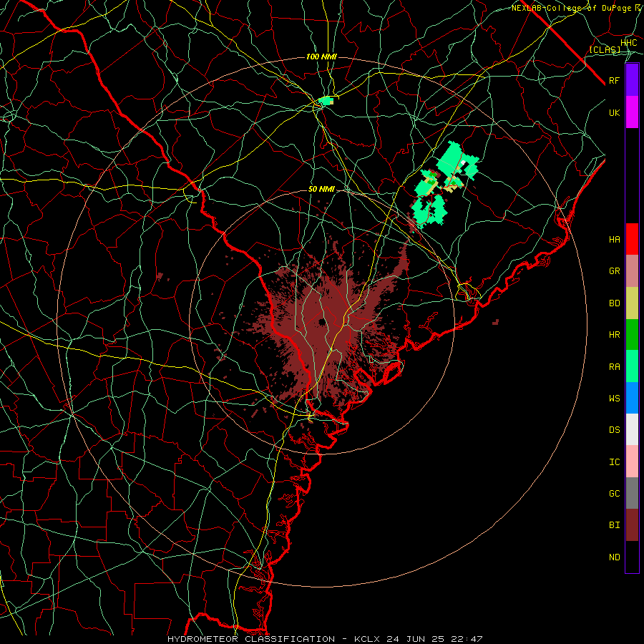The height and width of the screenshot is (644, 644).
Task: Click the [CLAS] units label
Action: pos(605,49)
